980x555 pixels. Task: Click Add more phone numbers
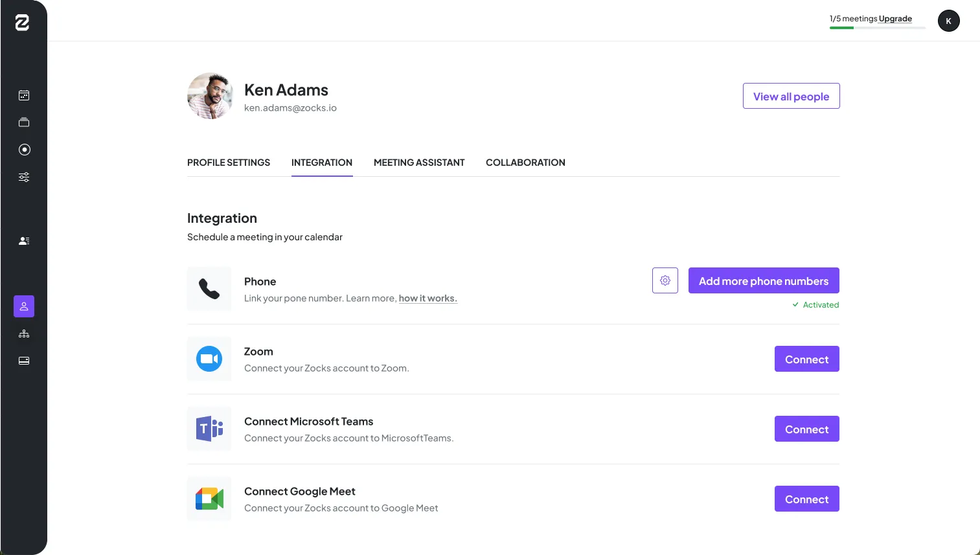pyautogui.click(x=764, y=280)
